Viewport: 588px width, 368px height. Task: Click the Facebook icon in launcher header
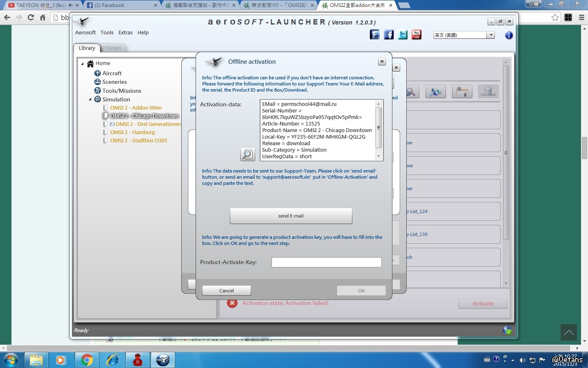point(389,35)
